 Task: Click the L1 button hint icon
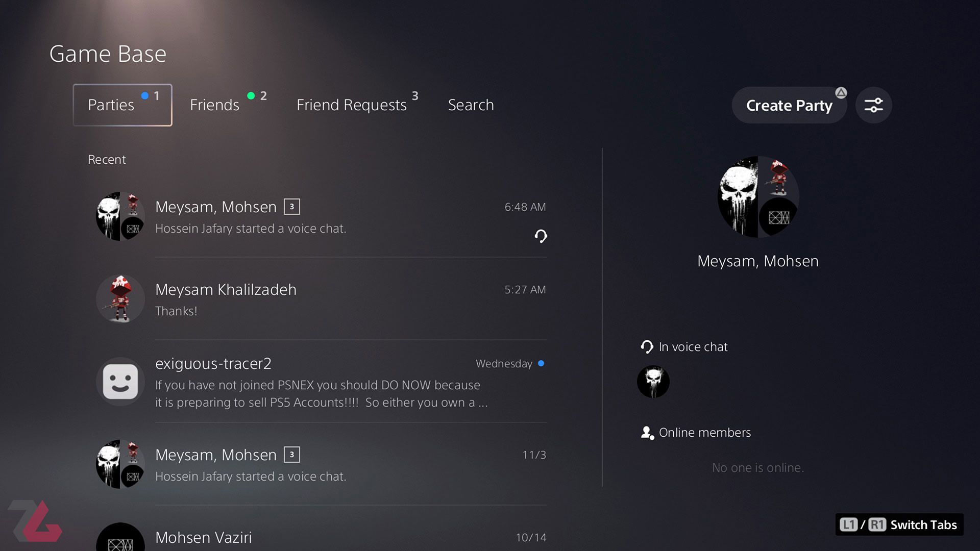pos(848,524)
